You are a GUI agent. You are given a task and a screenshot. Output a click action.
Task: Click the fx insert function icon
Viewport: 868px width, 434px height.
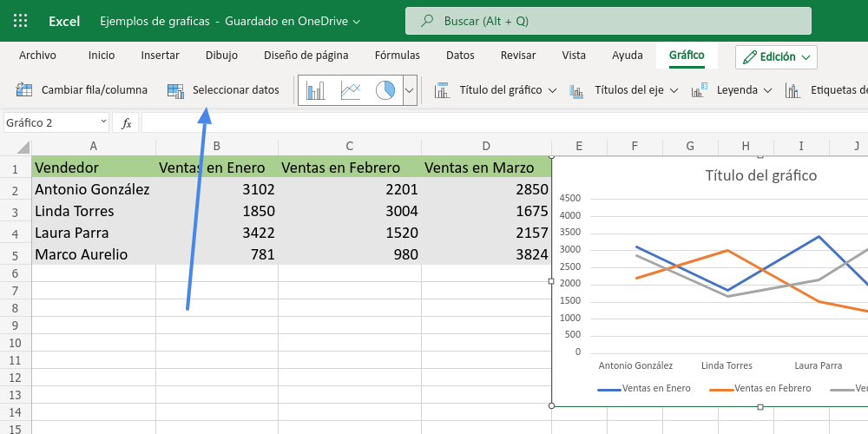(127, 123)
